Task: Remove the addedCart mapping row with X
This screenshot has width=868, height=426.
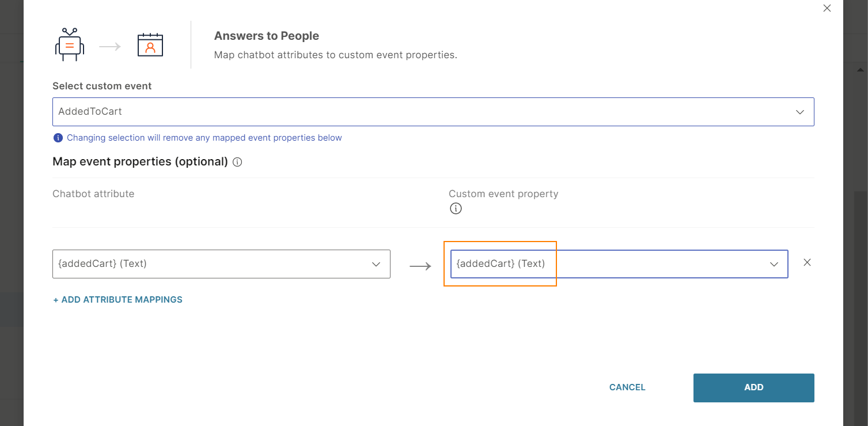Action: 807,262
